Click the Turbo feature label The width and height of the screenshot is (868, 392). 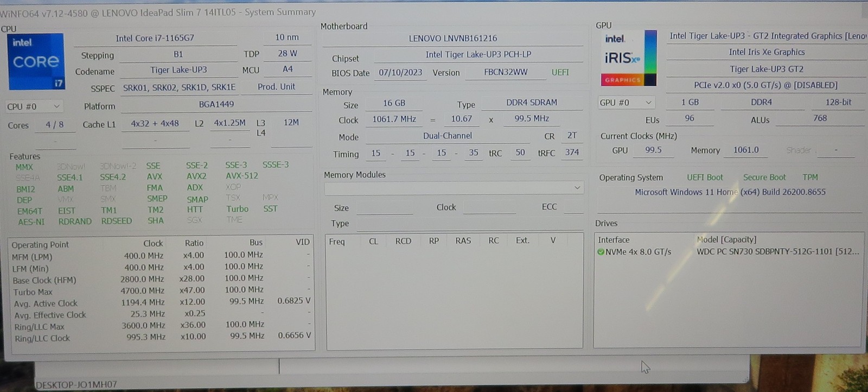[x=237, y=209]
